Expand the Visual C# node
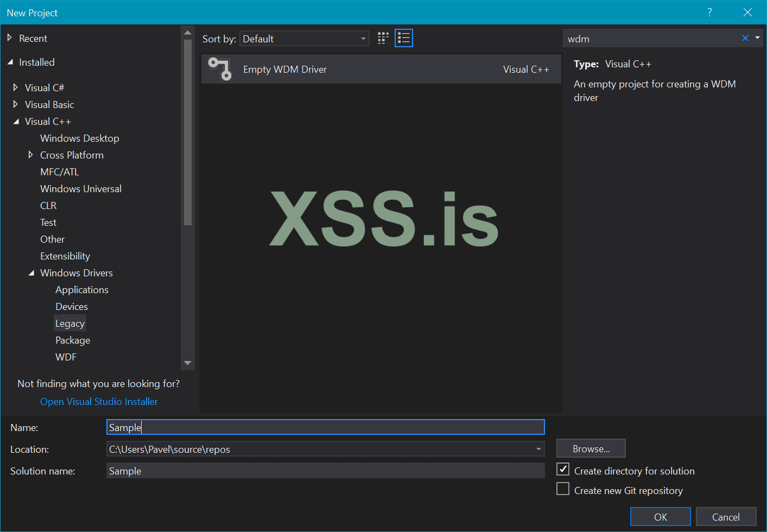767x532 pixels. pyautogui.click(x=15, y=87)
